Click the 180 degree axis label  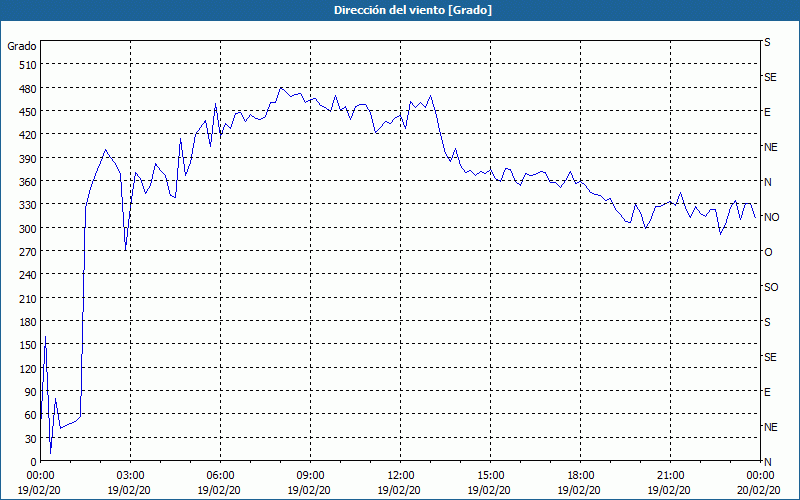tap(28, 322)
